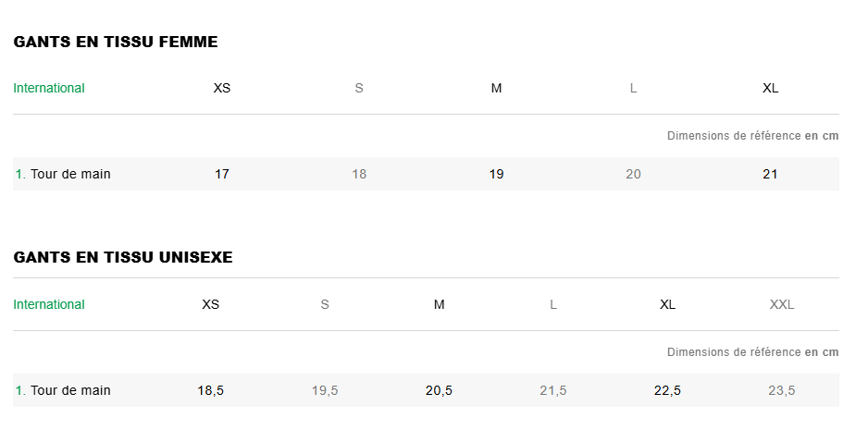This screenshot has height=430, width=868.
Task: Choose M size in Gants en Tissu Femme
Action: (x=496, y=88)
